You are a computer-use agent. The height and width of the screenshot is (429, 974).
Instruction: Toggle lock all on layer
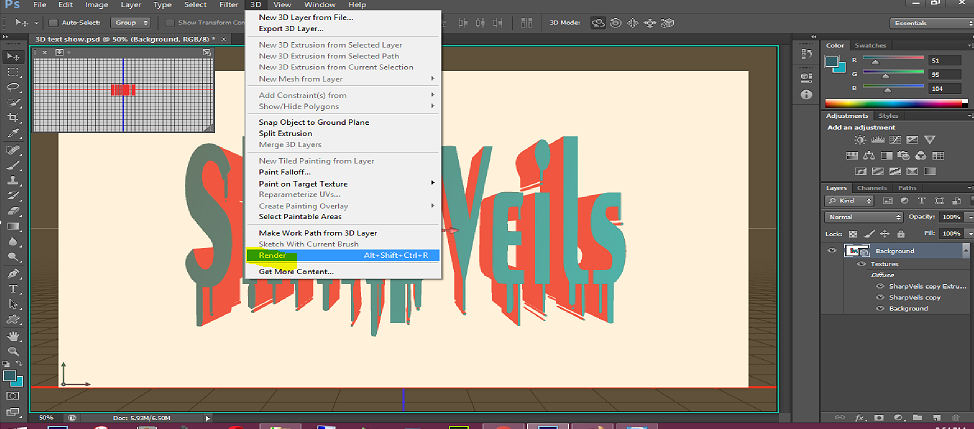click(x=900, y=234)
